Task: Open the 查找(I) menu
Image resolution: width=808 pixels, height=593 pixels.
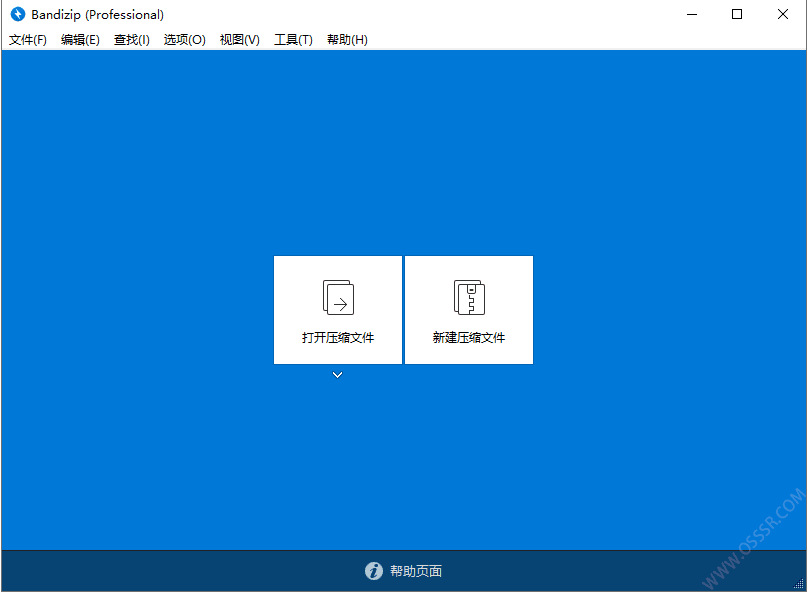Action: coord(131,40)
